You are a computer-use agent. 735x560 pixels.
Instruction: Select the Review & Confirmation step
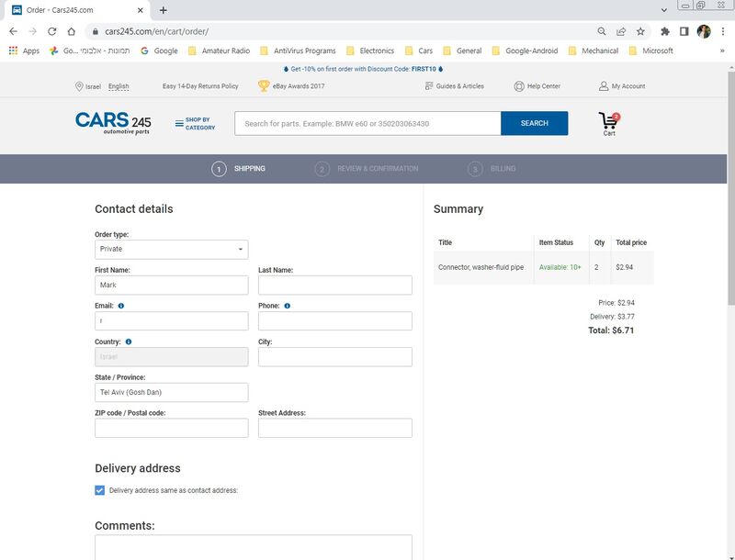pyautogui.click(x=367, y=169)
